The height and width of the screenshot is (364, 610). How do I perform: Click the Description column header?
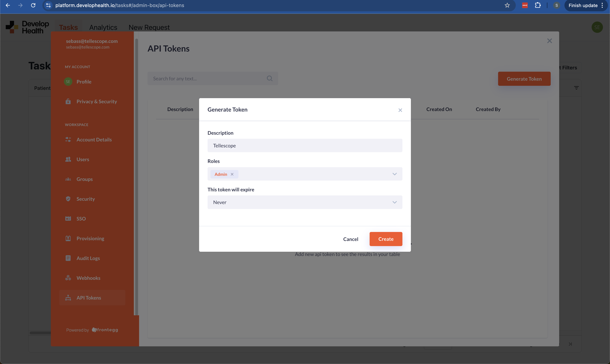[180, 109]
